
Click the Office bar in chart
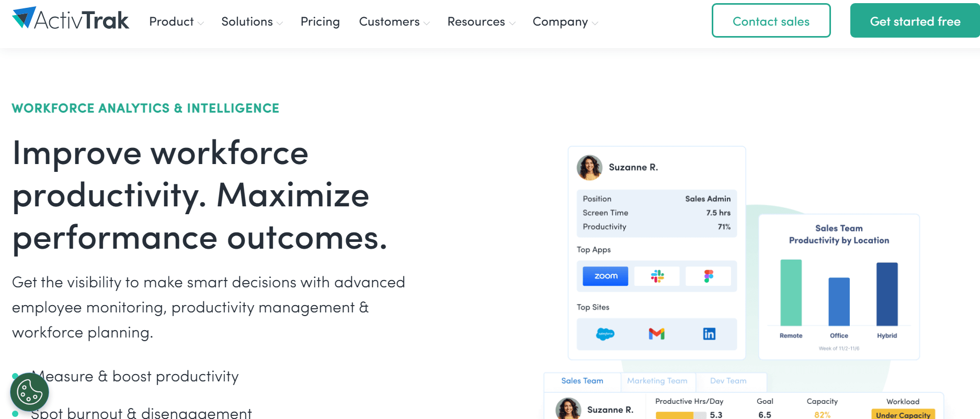pyautogui.click(x=839, y=301)
